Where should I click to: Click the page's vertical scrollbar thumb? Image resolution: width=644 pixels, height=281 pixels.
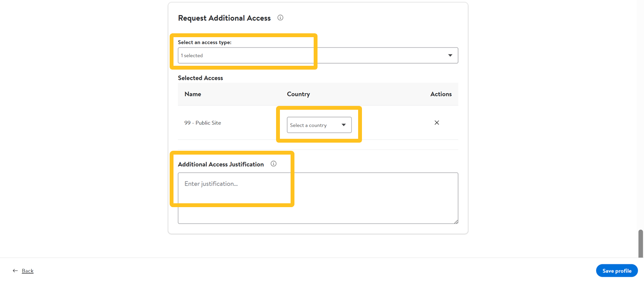coord(640,243)
